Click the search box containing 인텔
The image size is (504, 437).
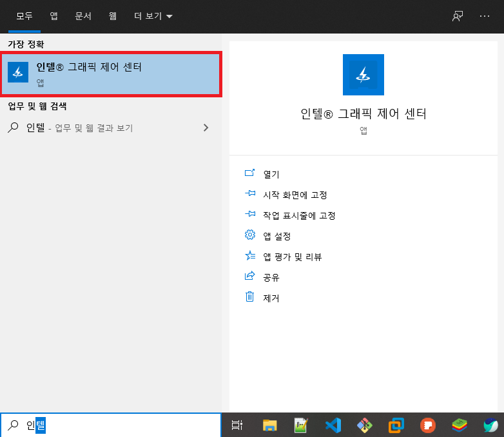click(x=111, y=425)
